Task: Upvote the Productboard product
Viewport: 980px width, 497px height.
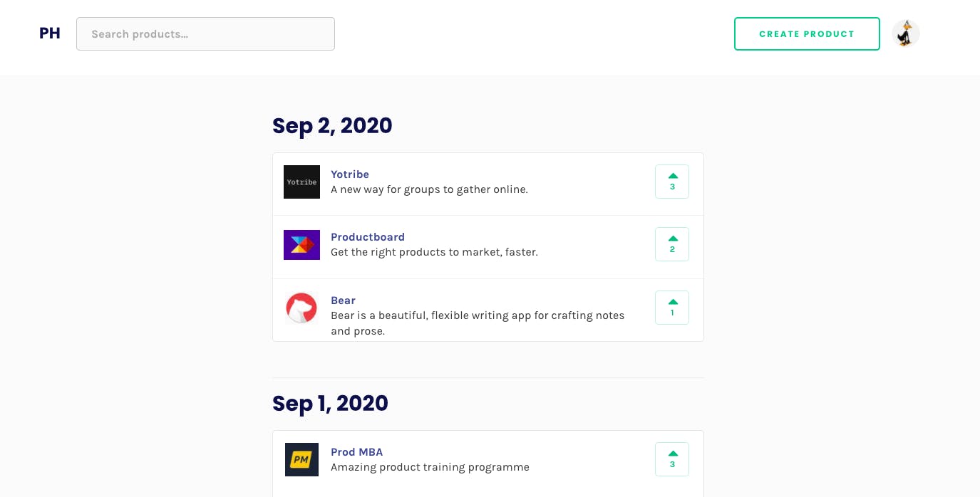Action: [672, 244]
